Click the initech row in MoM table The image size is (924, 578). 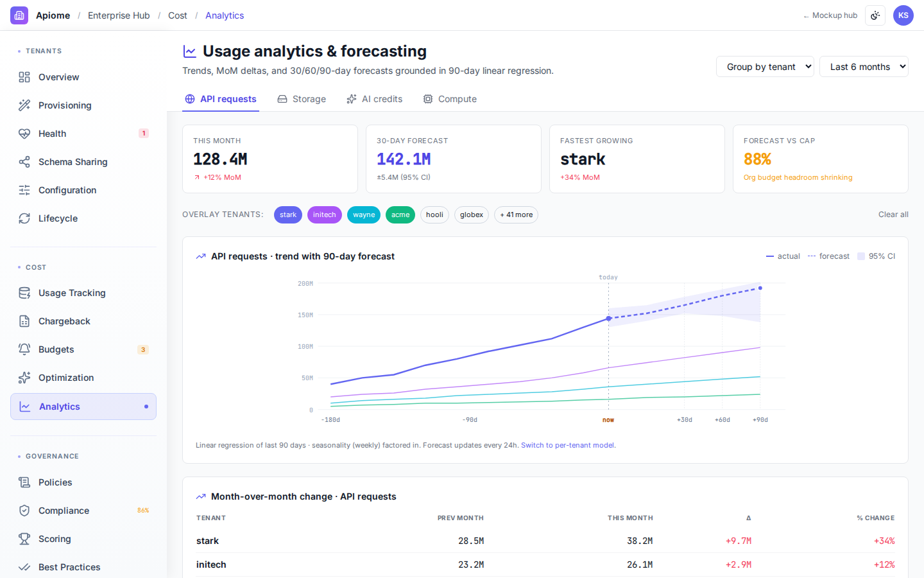[545, 565]
